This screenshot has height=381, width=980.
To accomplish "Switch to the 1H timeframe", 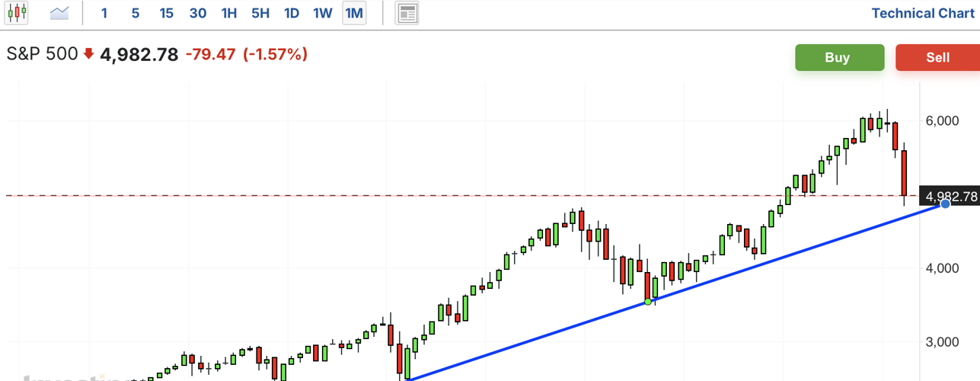I will pos(228,13).
